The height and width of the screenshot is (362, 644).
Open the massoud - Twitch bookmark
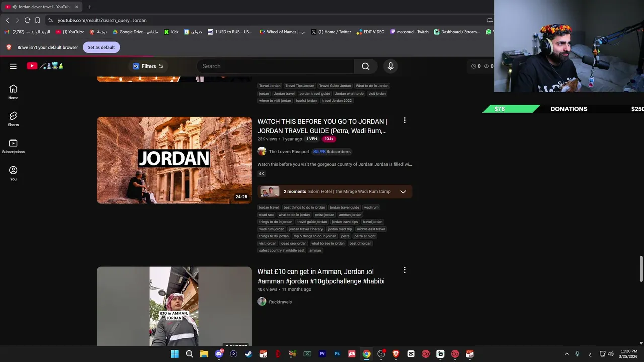pyautogui.click(x=410, y=32)
